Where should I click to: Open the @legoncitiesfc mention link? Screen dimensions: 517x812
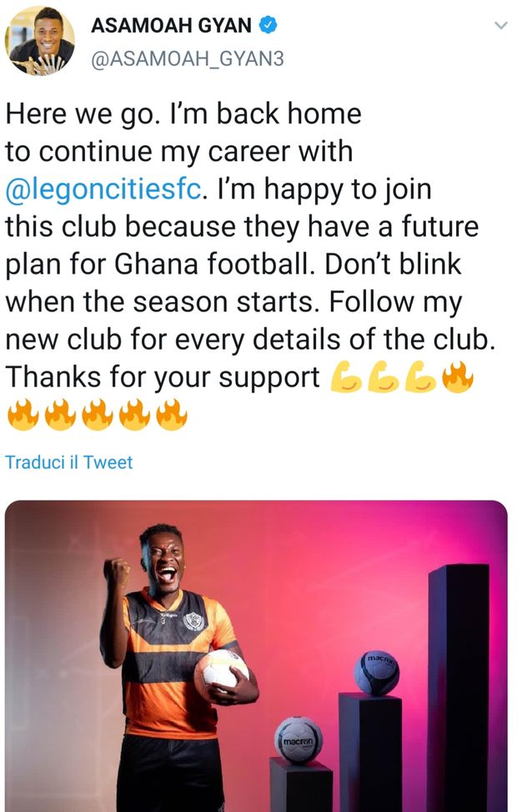(104, 189)
